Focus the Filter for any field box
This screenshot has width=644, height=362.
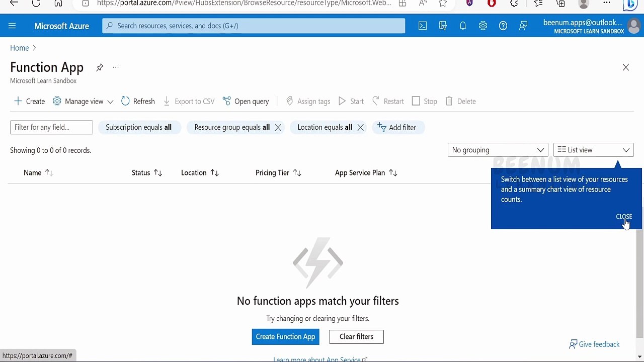coord(51,127)
